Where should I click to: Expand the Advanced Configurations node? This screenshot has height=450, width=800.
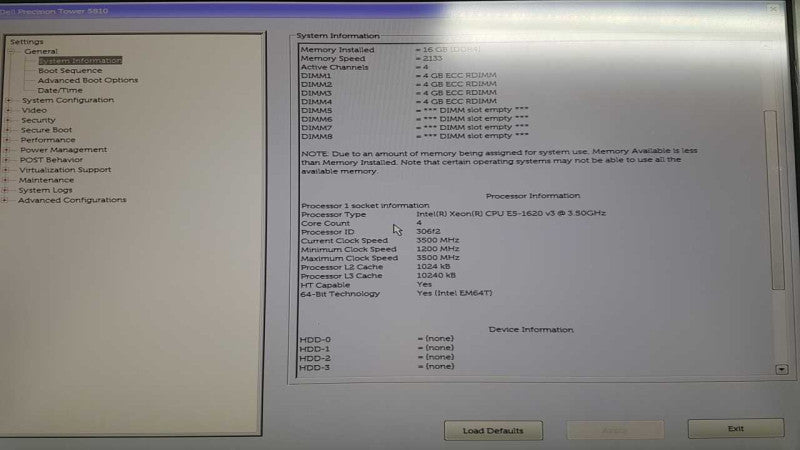pos(4,201)
